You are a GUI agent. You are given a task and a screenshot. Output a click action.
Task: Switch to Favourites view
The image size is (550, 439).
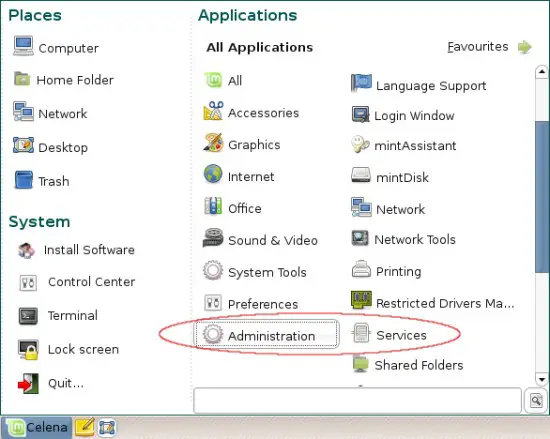coord(477,47)
